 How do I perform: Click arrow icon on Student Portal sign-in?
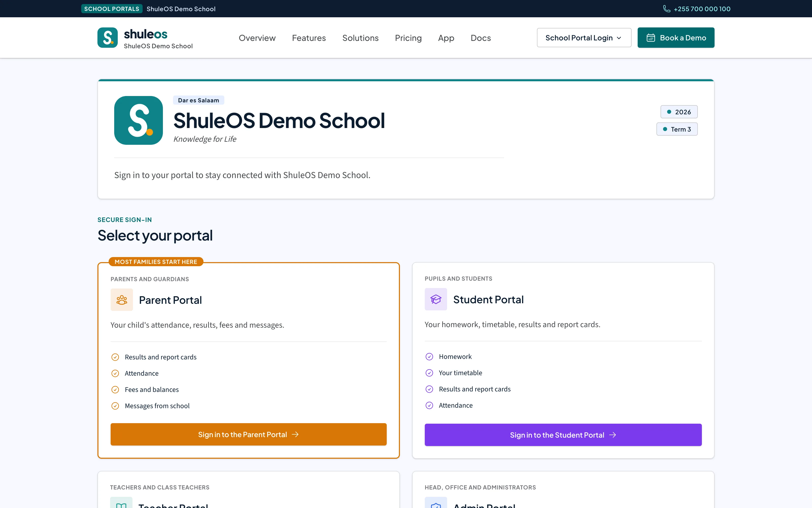(x=612, y=435)
